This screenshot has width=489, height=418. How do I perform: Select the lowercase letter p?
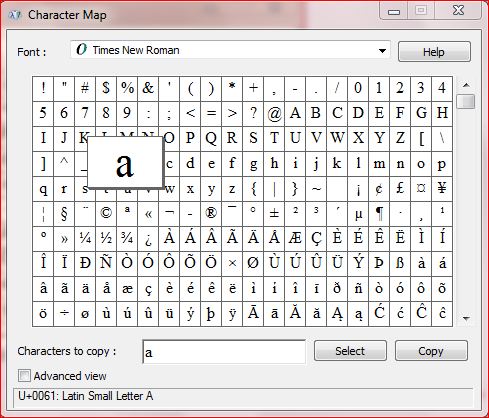pos(442,163)
